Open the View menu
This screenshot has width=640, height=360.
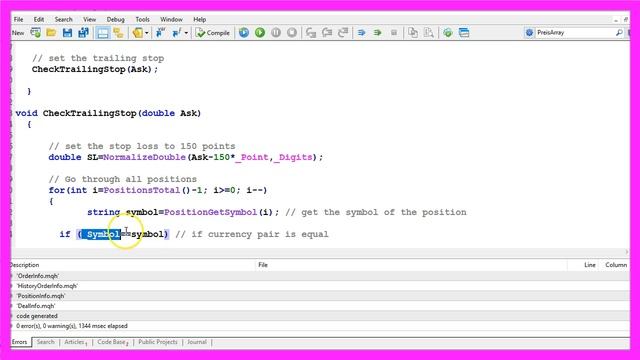89,19
